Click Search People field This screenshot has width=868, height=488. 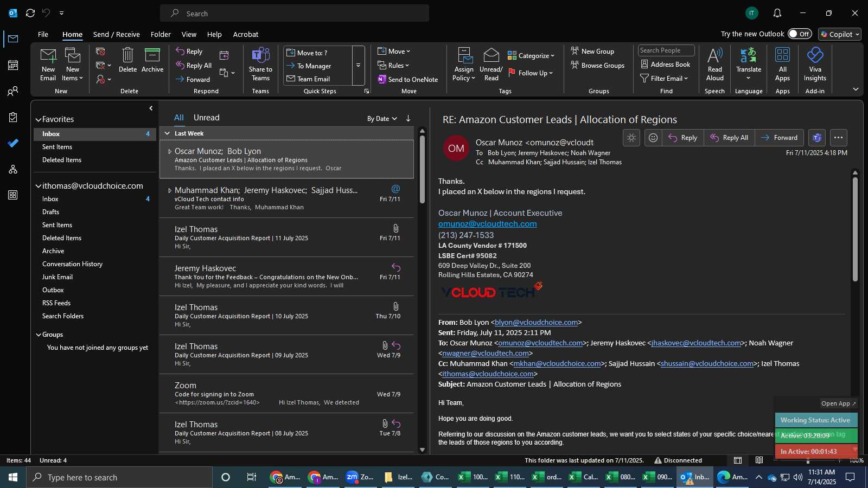[x=666, y=50]
